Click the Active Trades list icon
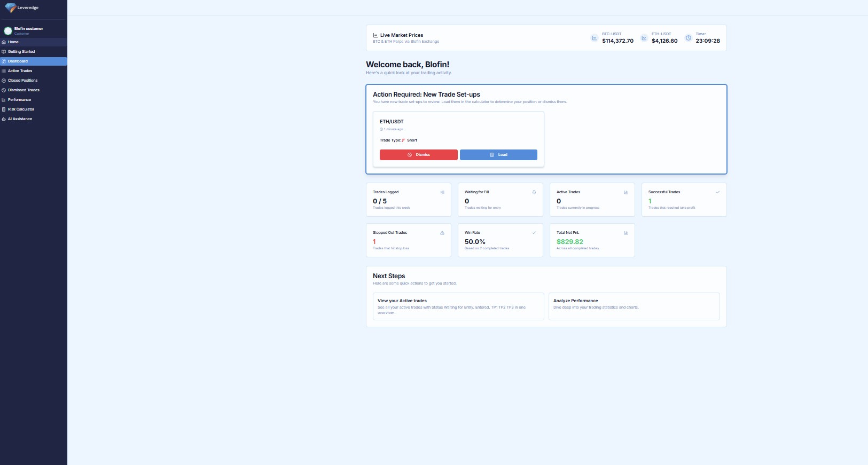868x465 pixels. tap(4, 71)
